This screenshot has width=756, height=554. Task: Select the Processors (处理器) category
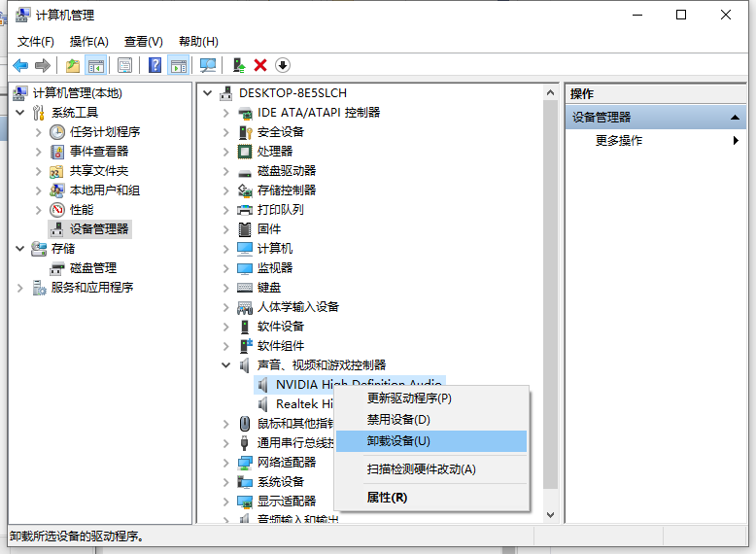275,152
